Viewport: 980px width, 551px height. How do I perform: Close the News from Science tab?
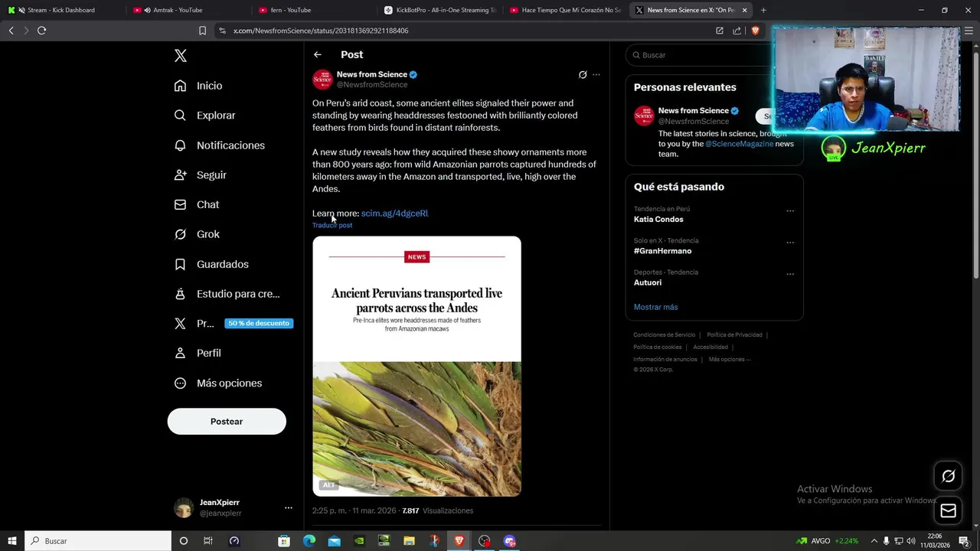(744, 10)
